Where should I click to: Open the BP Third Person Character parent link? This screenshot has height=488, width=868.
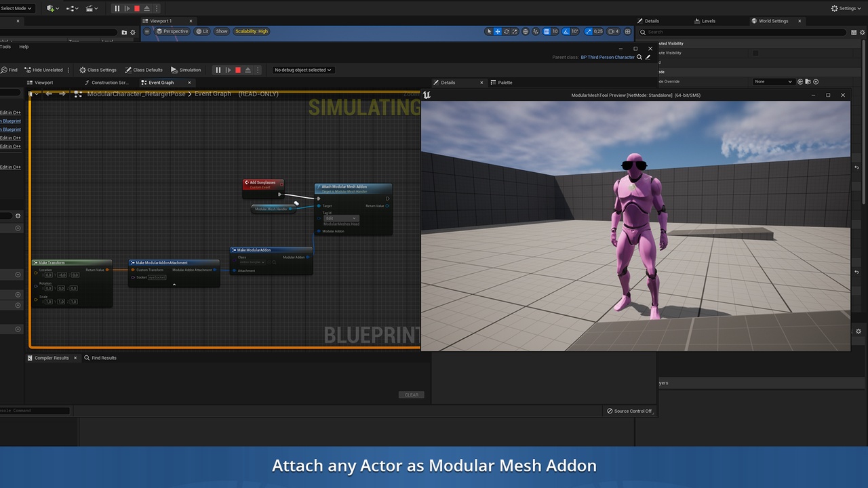coord(608,57)
